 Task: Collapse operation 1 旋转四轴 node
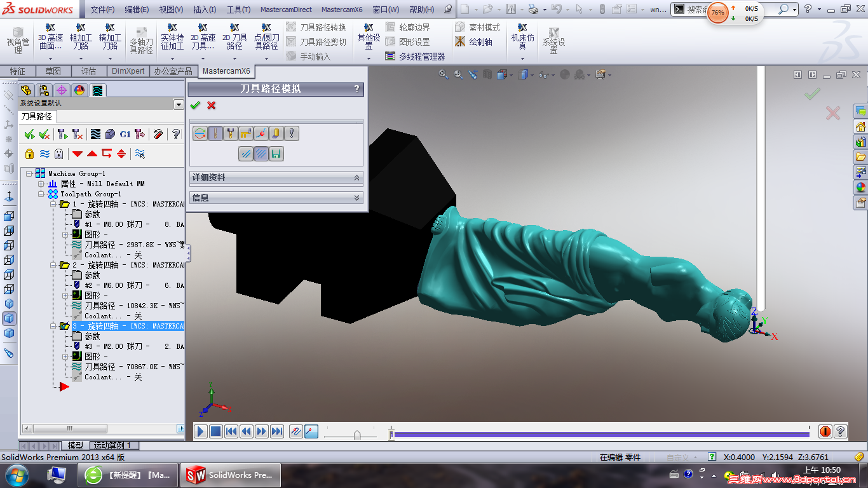53,204
